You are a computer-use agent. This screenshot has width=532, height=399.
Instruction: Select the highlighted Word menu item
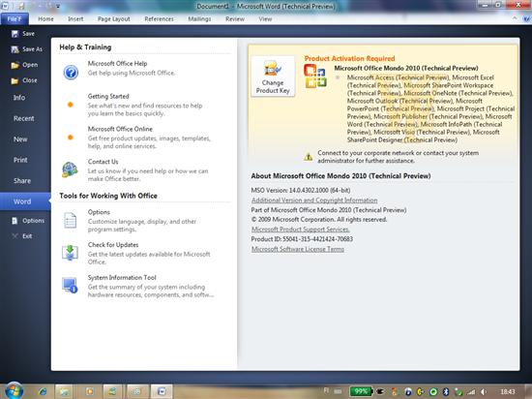point(25,201)
